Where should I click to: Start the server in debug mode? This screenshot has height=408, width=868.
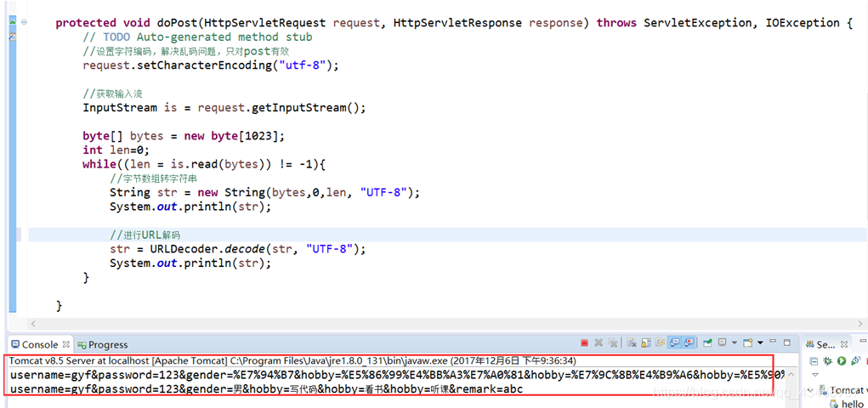(x=827, y=361)
